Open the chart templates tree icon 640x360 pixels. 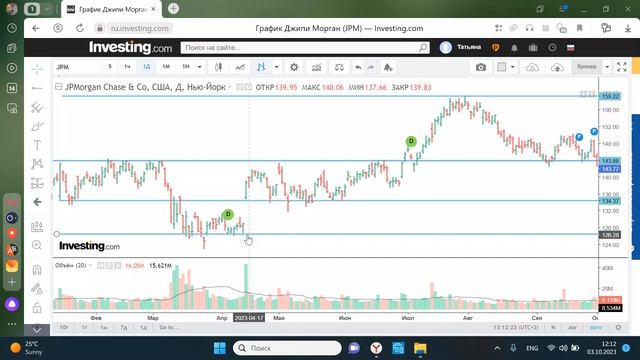pyautogui.click(x=388, y=67)
